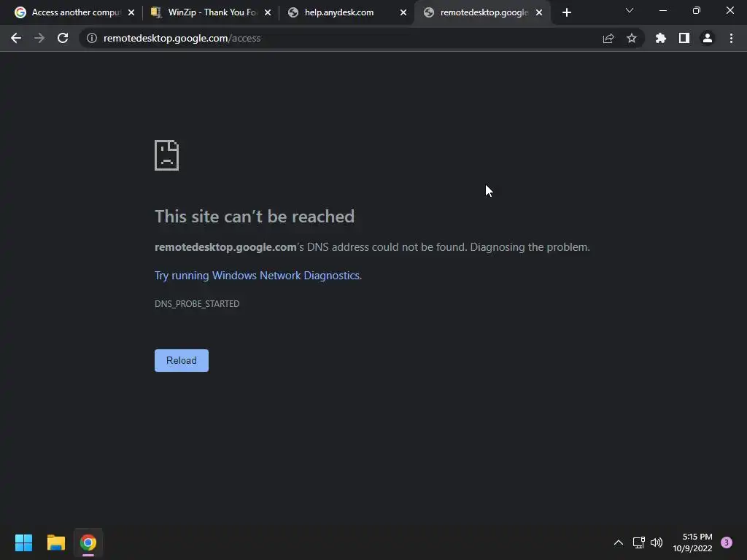The width and height of the screenshot is (747, 560).
Task: Click the forward navigation arrow
Action: [x=39, y=38]
